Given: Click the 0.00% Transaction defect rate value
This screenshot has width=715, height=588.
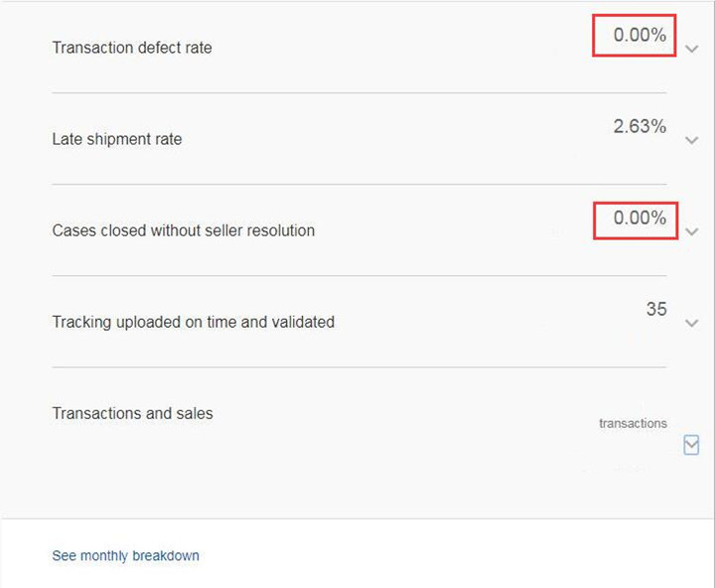Looking at the screenshot, I should tap(640, 35).
